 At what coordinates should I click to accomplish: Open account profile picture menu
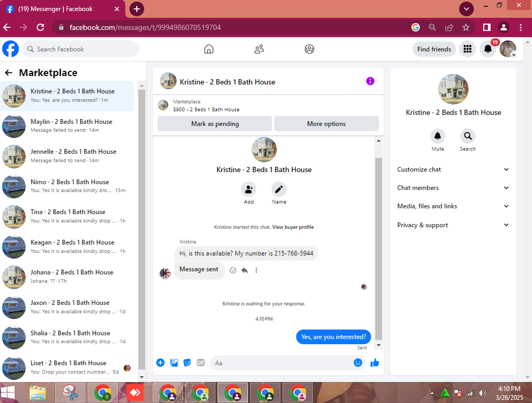[x=508, y=49]
